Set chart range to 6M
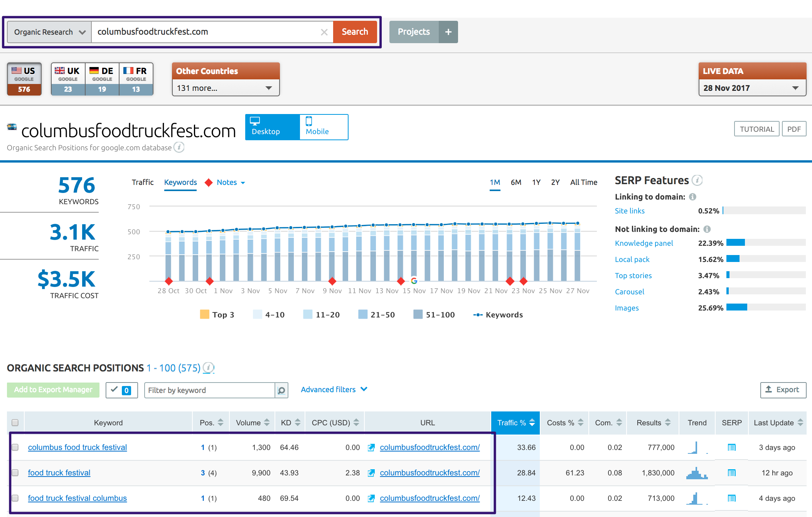Viewport: 812px width, 517px height. pos(516,182)
